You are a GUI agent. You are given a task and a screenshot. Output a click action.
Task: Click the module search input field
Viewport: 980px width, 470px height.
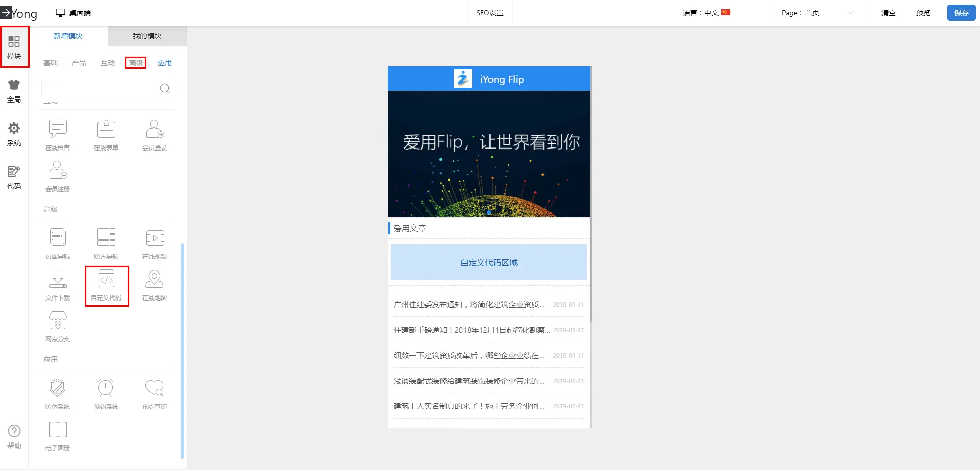[100, 89]
